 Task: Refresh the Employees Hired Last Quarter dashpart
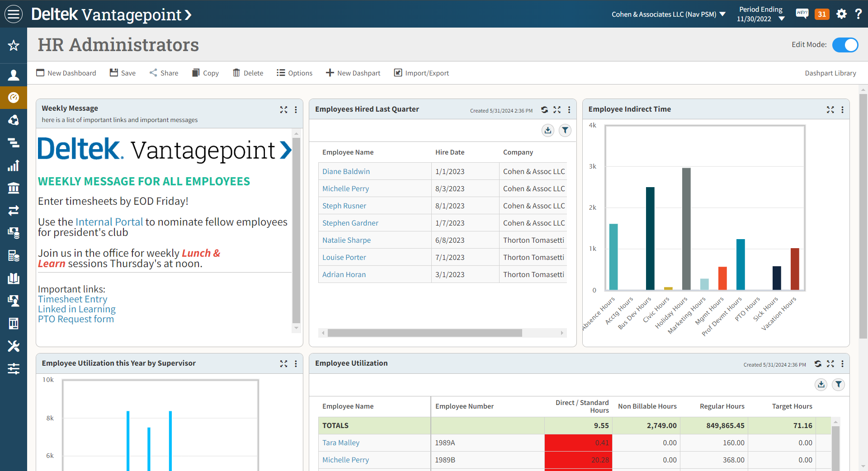(x=544, y=110)
